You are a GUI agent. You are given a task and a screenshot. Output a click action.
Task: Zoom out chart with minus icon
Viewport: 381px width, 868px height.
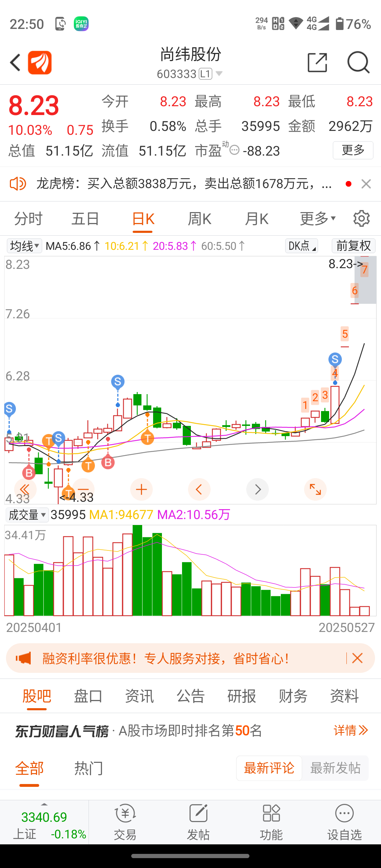83,489
